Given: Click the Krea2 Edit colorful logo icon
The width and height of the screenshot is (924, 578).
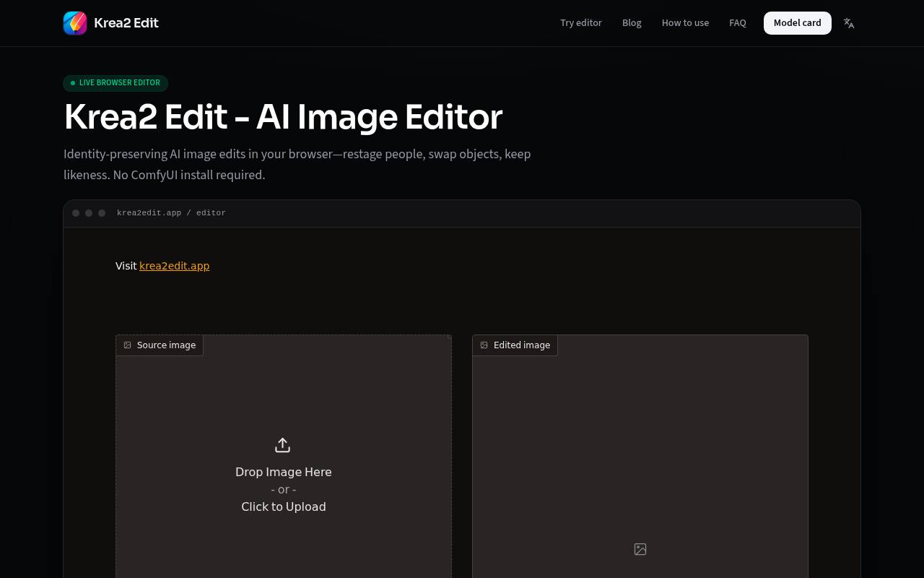Looking at the screenshot, I should click(75, 23).
